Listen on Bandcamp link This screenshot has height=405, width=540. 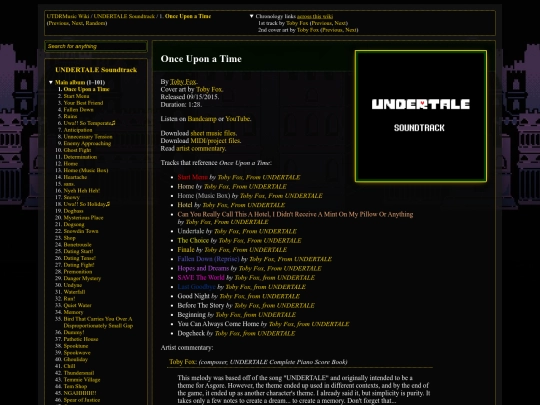[x=202, y=119]
